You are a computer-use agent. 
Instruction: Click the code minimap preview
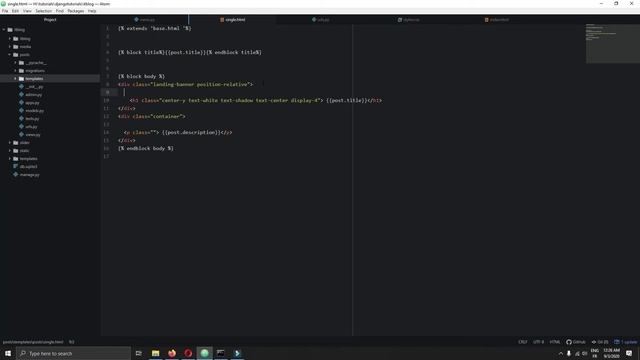coord(613,44)
